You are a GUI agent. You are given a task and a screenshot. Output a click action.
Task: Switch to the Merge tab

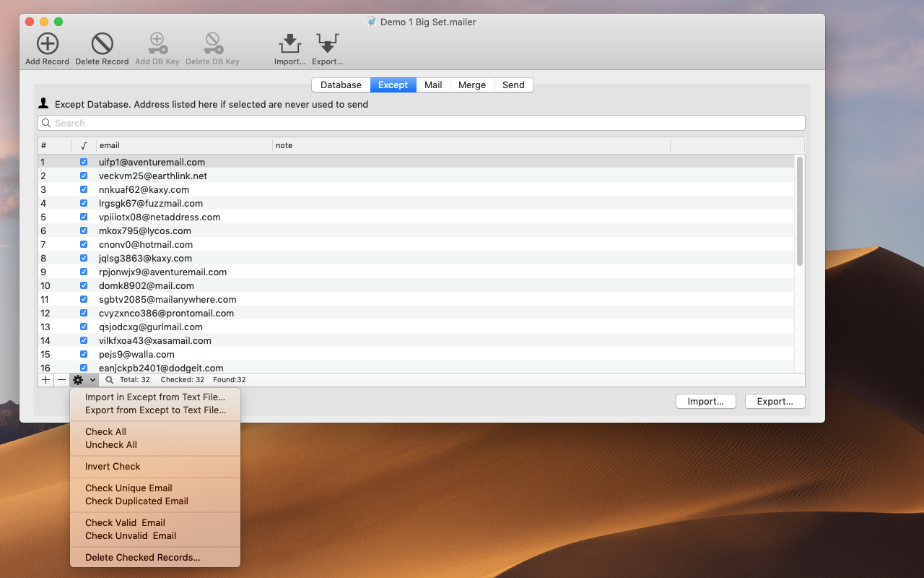pos(472,85)
